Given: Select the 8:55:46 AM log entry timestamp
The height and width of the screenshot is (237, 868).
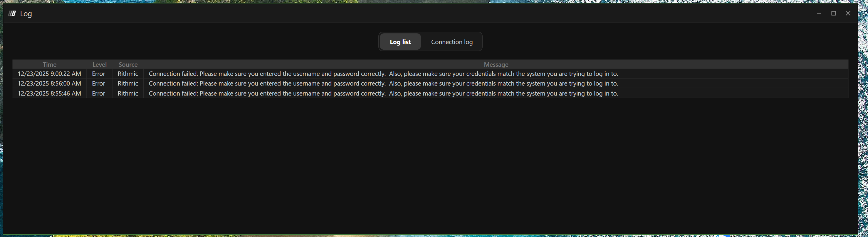Looking at the screenshot, I should [x=50, y=94].
